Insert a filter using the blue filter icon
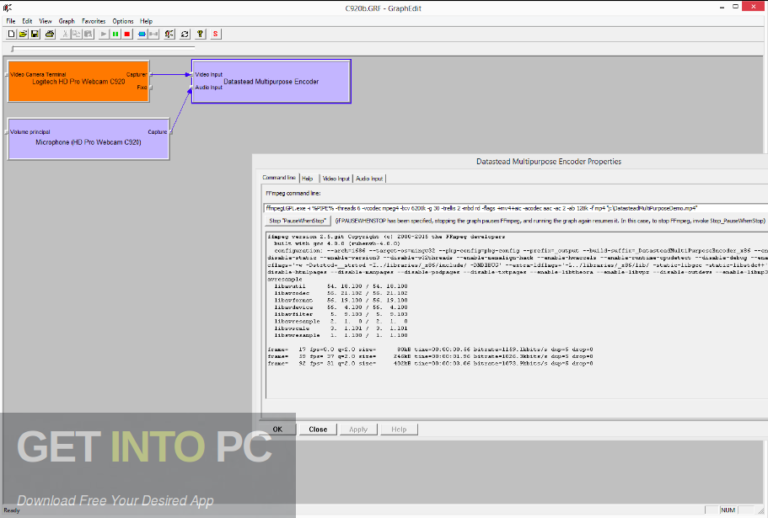This screenshot has width=768, height=518. [x=142, y=34]
